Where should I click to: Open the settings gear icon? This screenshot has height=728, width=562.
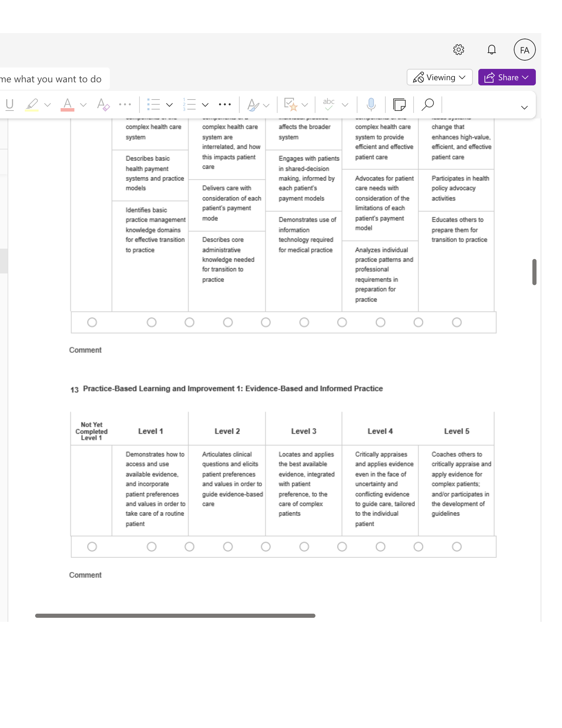coord(458,50)
